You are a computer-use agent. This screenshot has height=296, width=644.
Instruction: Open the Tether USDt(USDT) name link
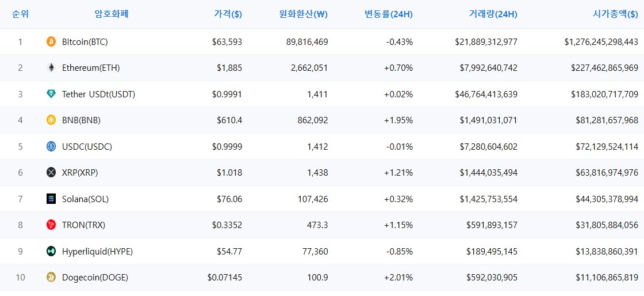click(98, 94)
